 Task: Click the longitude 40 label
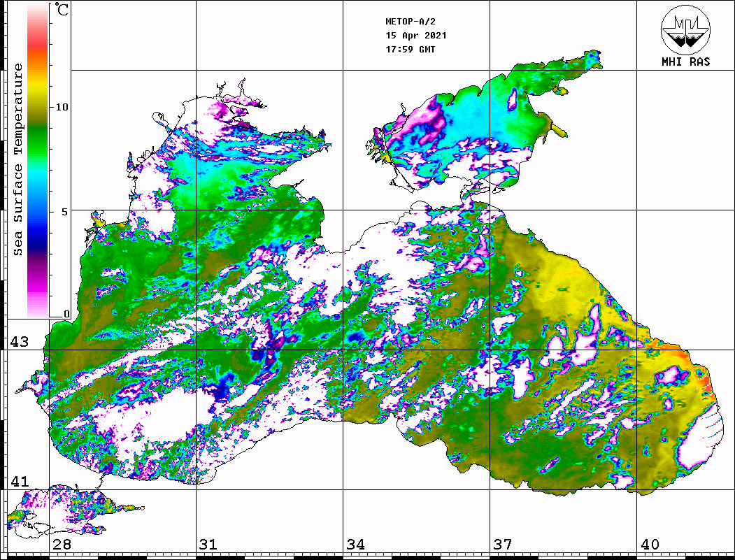tap(649, 545)
